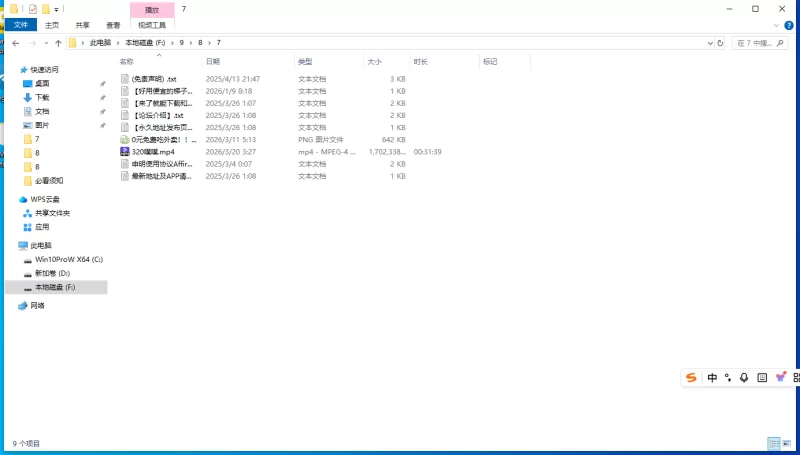Open the 320噗噗.mp4 video file
Viewport: 800px width, 455px height.
(153, 152)
